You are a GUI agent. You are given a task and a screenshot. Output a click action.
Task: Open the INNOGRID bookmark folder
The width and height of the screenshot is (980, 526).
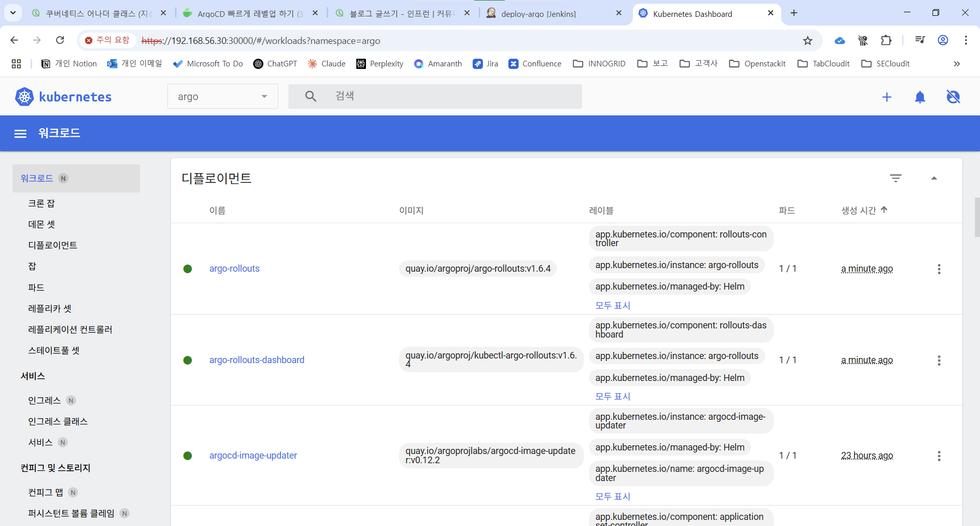(x=599, y=64)
